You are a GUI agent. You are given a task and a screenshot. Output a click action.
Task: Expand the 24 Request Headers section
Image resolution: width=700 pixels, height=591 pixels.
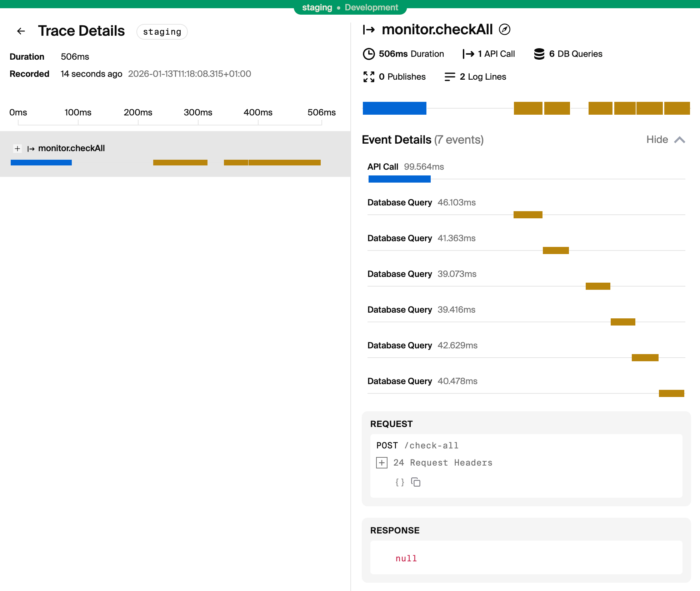point(382,463)
